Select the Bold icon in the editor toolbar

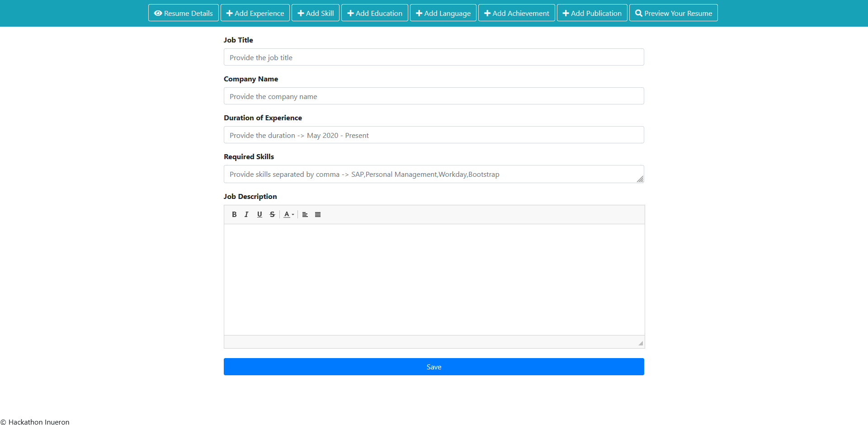click(x=235, y=214)
